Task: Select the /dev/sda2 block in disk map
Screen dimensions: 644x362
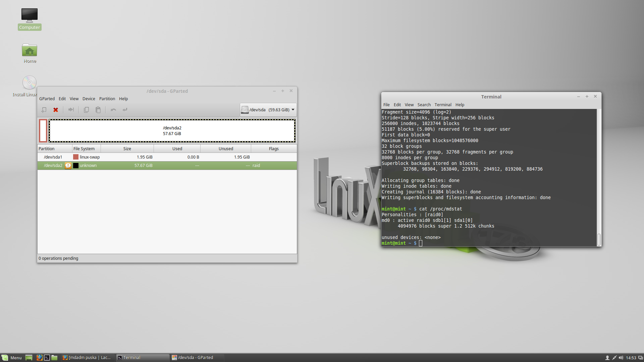Action: pyautogui.click(x=172, y=131)
